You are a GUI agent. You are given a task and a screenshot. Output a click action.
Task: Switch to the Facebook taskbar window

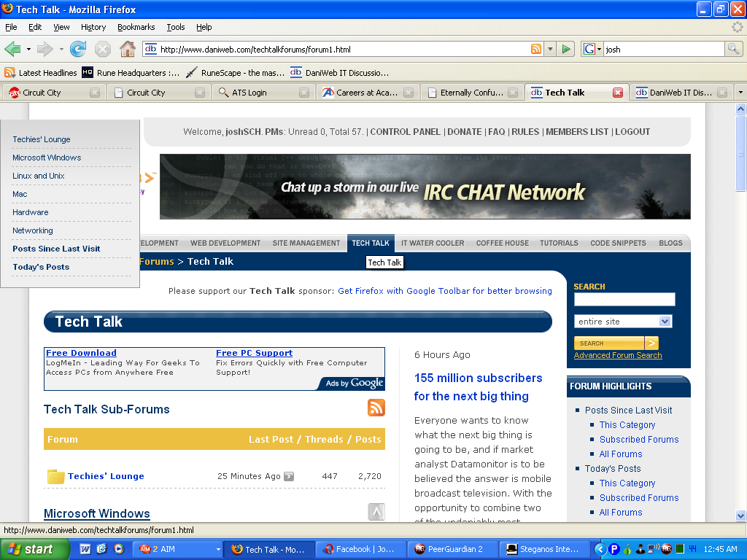(360, 549)
